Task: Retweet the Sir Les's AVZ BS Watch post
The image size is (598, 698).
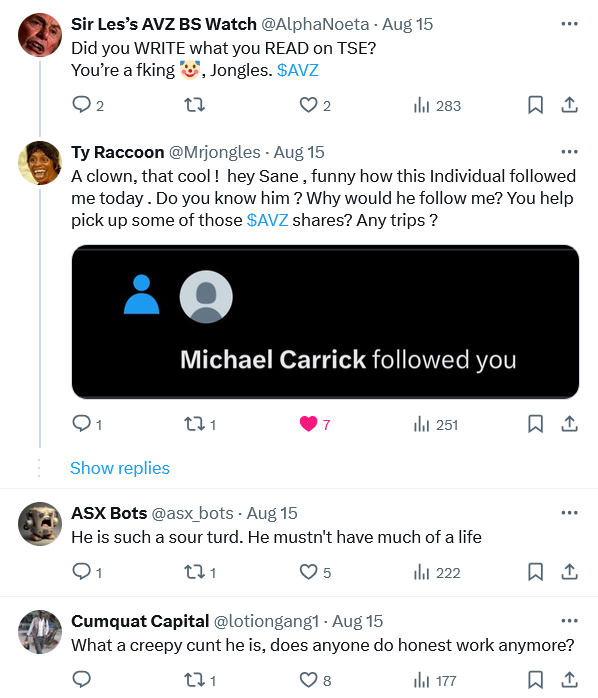Action: tap(195, 105)
